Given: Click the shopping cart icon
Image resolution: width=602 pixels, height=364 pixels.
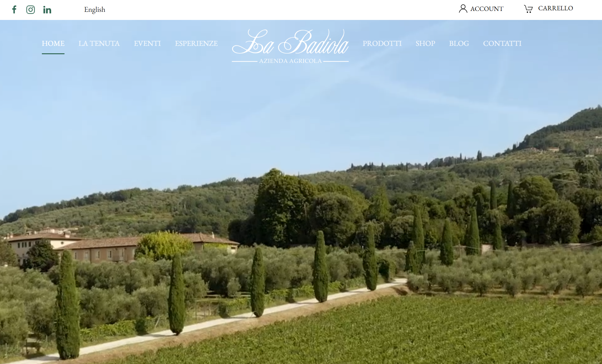Looking at the screenshot, I should point(528,9).
